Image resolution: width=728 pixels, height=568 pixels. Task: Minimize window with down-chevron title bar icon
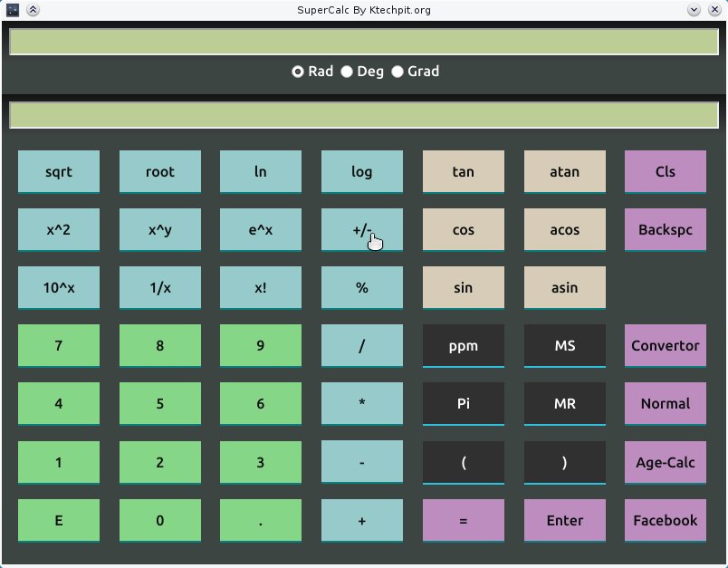[694, 10]
